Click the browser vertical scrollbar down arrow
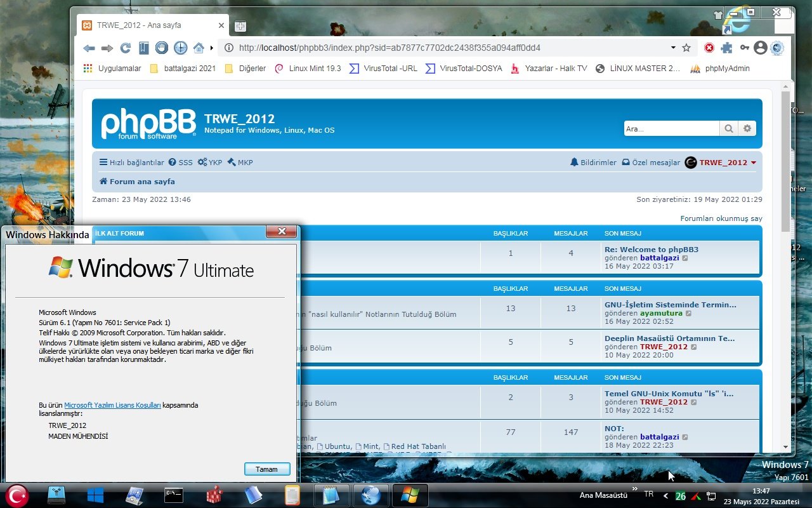 pyautogui.click(x=786, y=447)
